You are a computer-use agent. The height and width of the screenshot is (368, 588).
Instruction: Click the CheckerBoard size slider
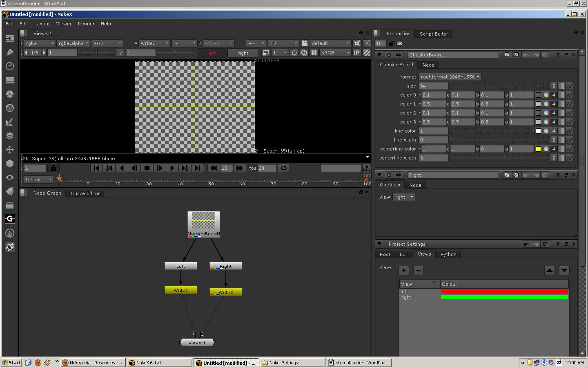(x=499, y=86)
